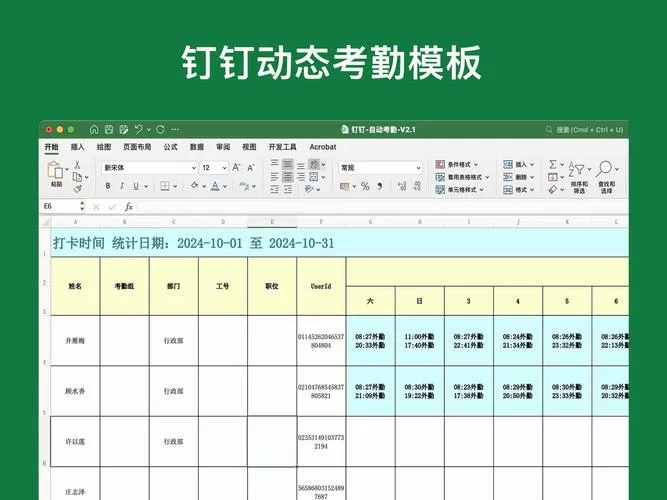
Task: Click the Cut scissors icon
Action: click(77, 164)
